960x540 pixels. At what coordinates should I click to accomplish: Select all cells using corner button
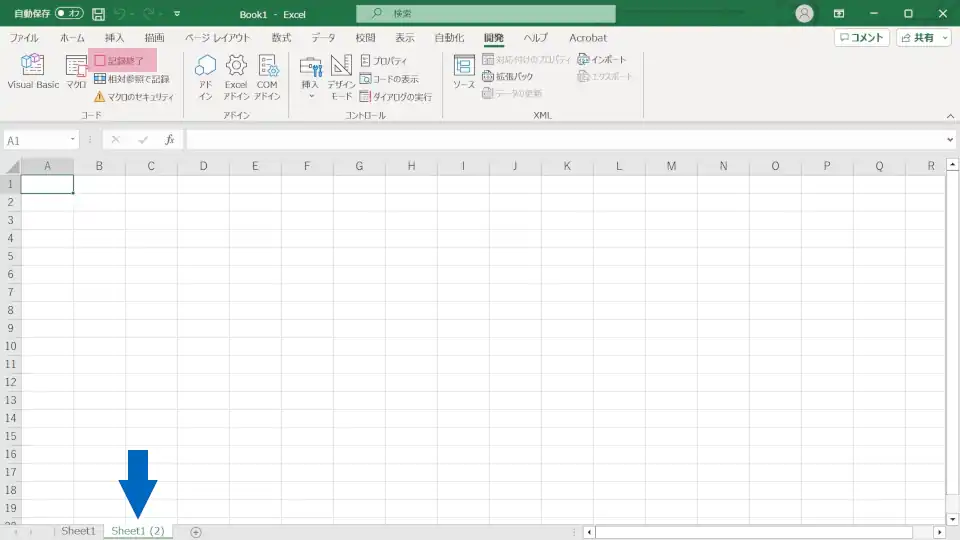(x=10, y=166)
